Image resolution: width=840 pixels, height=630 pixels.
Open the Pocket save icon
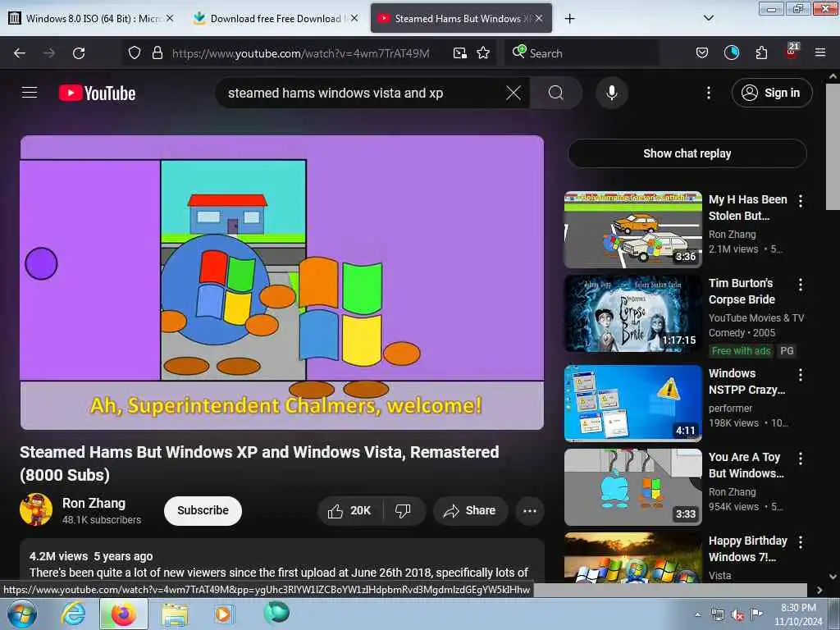click(x=702, y=52)
